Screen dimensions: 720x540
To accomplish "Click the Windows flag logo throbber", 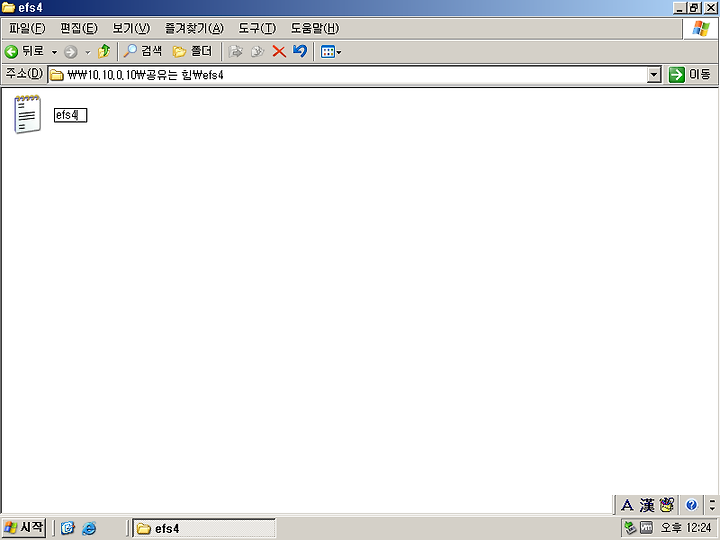I will [701, 29].
